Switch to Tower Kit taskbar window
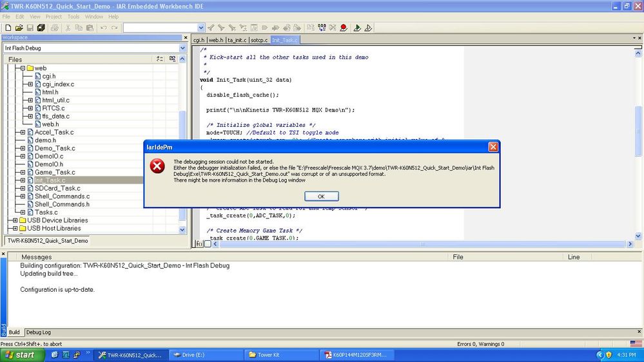The height and width of the screenshot is (362, 644). point(281,355)
